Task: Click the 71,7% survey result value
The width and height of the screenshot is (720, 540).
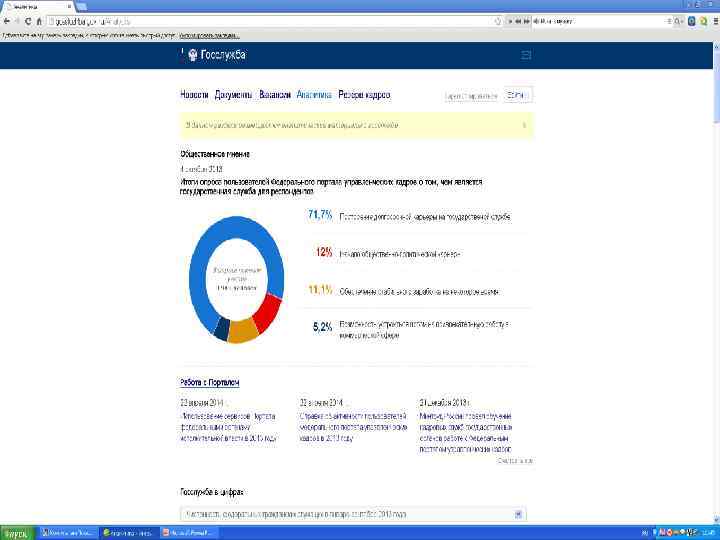Action: click(320, 214)
